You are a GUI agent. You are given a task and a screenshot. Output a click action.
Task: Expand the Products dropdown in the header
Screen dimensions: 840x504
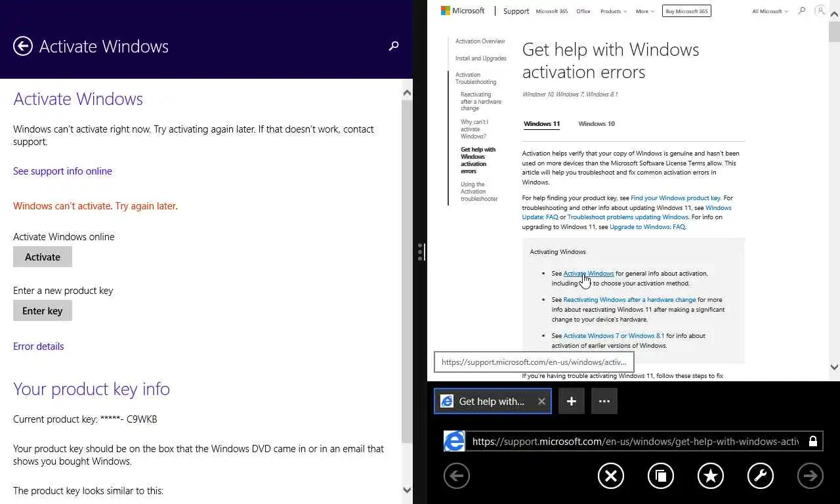click(614, 11)
